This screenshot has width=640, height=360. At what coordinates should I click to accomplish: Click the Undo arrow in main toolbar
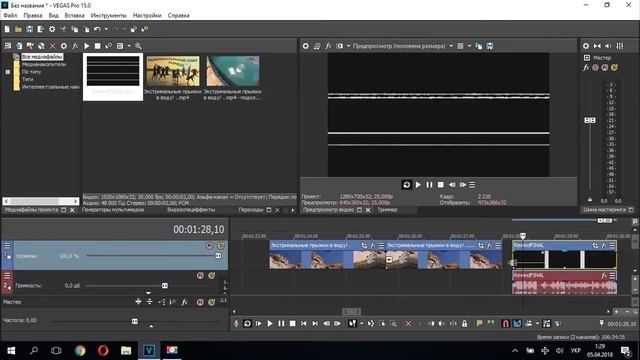coord(97,29)
